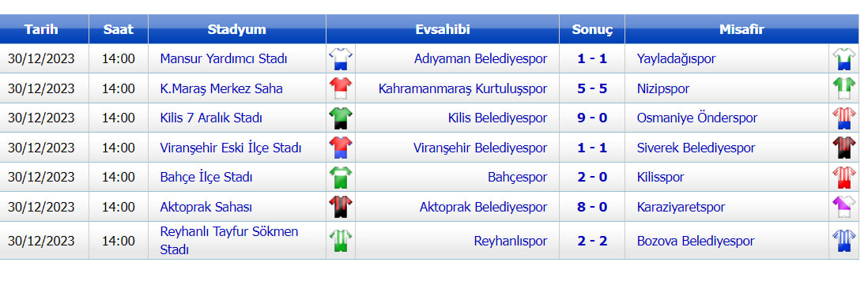Image resolution: width=868 pixels, height=296 pixels.
Task: Open Osmaniye Önderspor team link
Action: click(697, 118)
